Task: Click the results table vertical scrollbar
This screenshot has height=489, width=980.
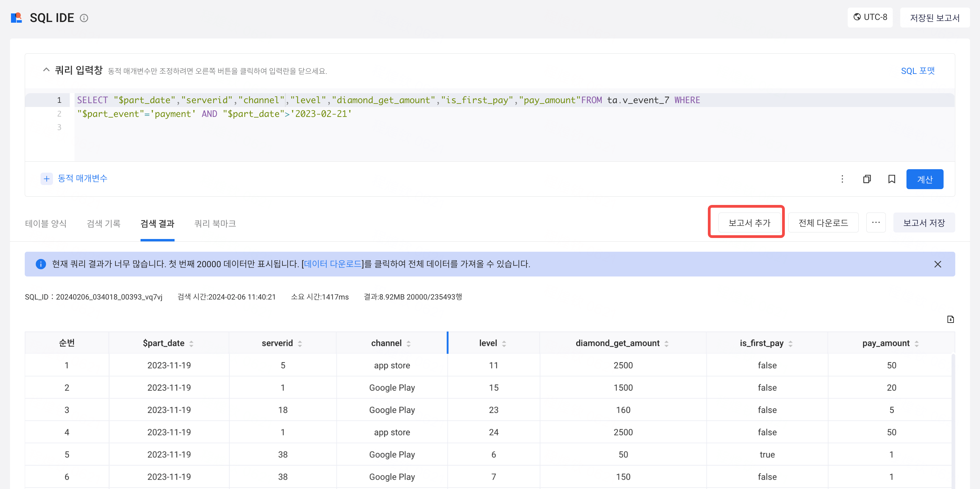Action: 953,421
